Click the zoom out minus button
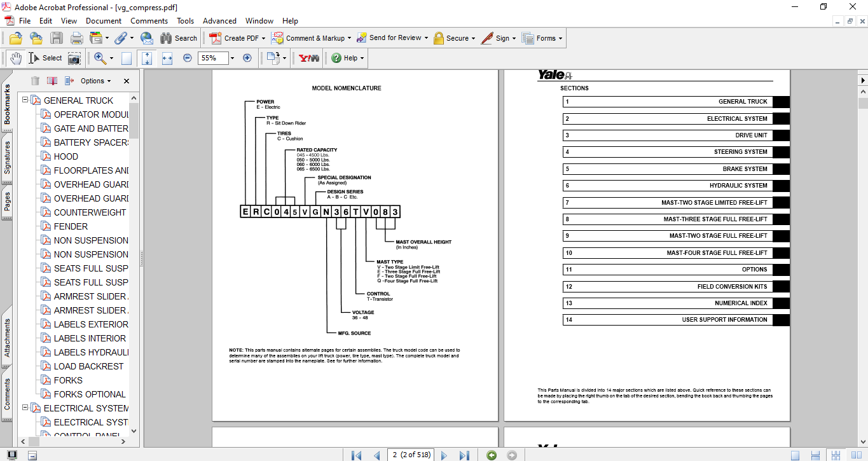 pyautogui.click(x=188, y=58)
